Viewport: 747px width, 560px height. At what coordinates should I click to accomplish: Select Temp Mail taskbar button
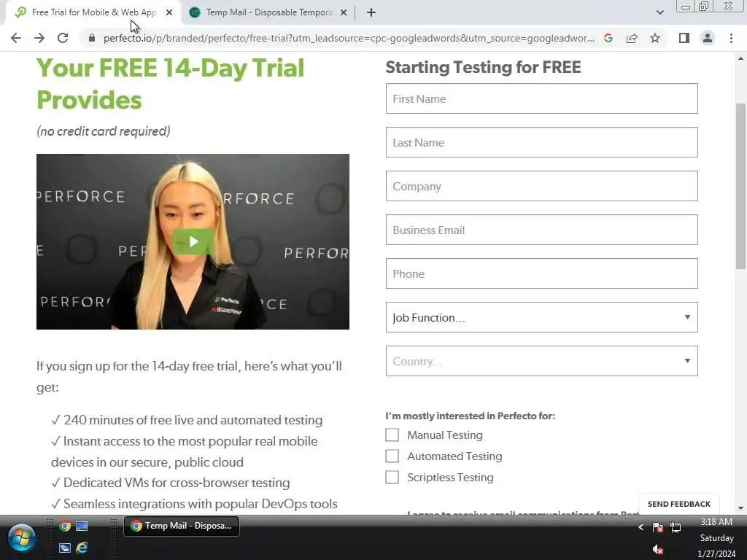182,526
